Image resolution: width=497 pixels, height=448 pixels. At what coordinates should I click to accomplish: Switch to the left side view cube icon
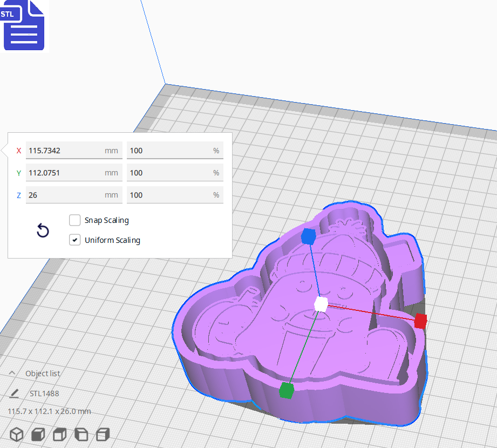pyautogui.click(x=81, y=434)
